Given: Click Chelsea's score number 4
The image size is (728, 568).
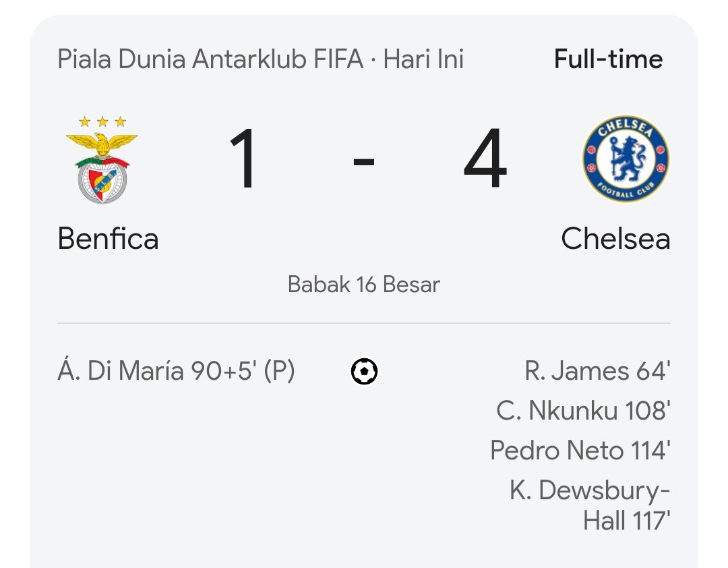Looking at the screenshot, I should point(485,159).
